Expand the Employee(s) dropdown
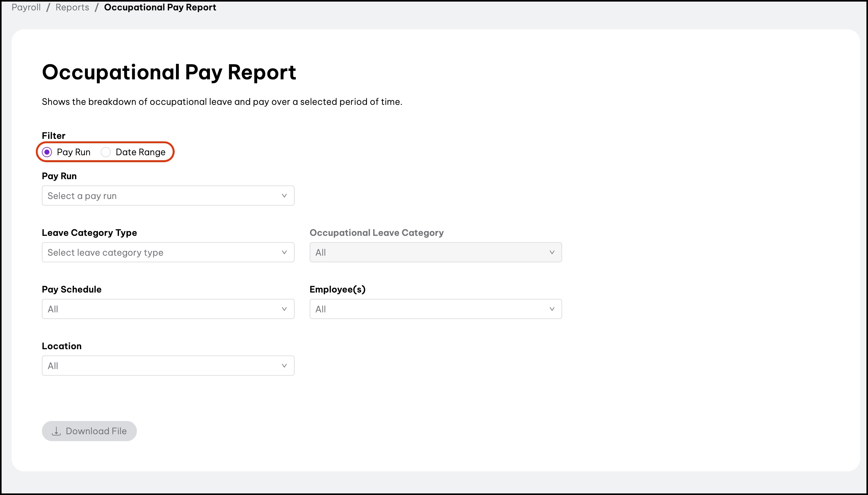This screenshot has width=868, height=495. coord(435,309)
